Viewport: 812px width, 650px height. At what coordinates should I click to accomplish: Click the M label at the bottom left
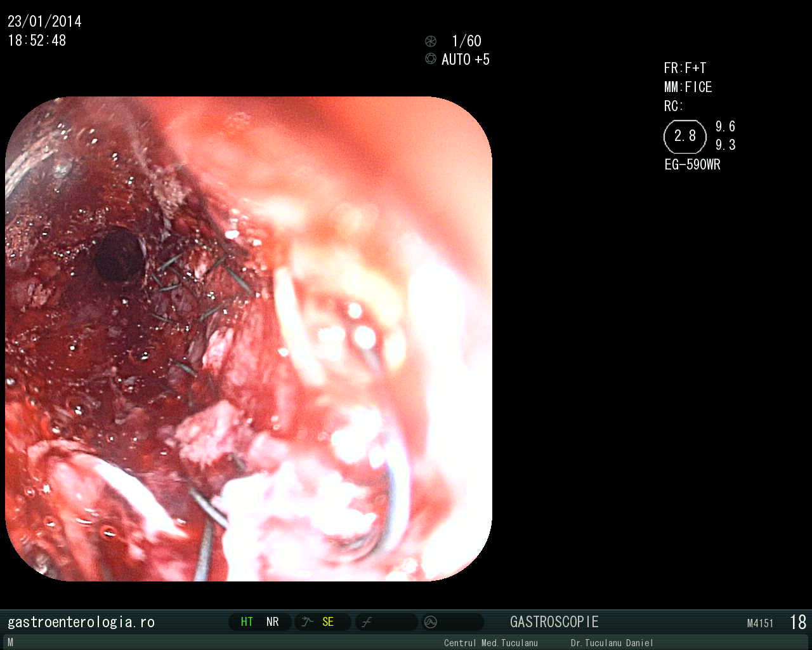(10, 642)
